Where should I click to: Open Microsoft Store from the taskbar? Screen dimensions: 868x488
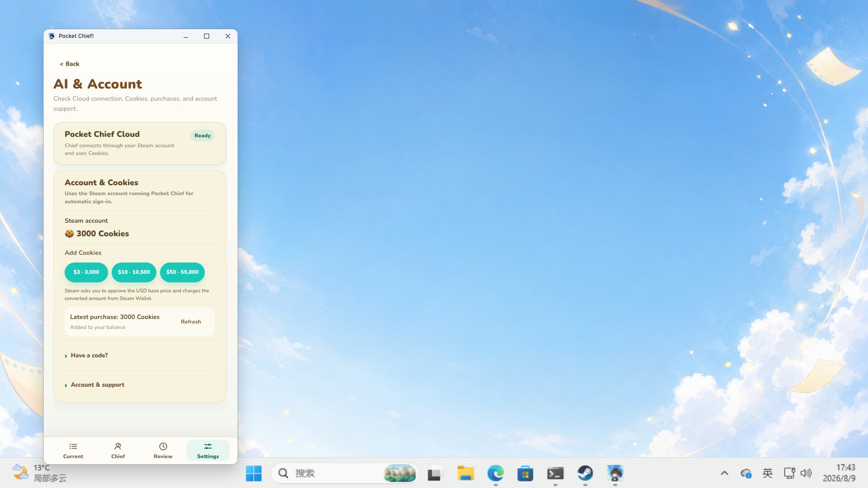(525, 473)
